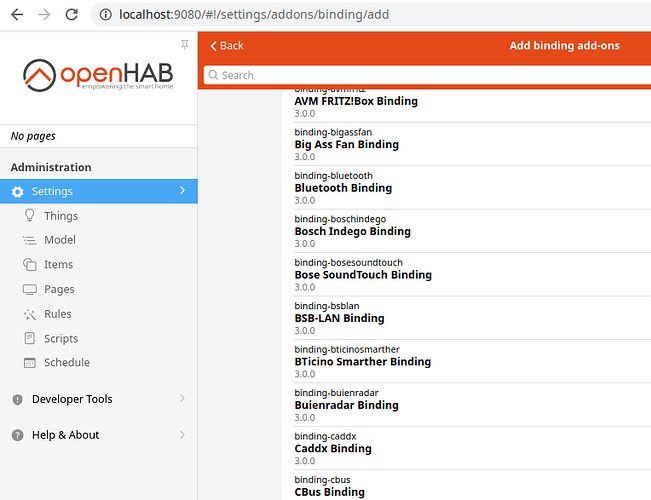
Task: Click the binding-bosesoundtouch identifier text
Action: coord(348,262)
